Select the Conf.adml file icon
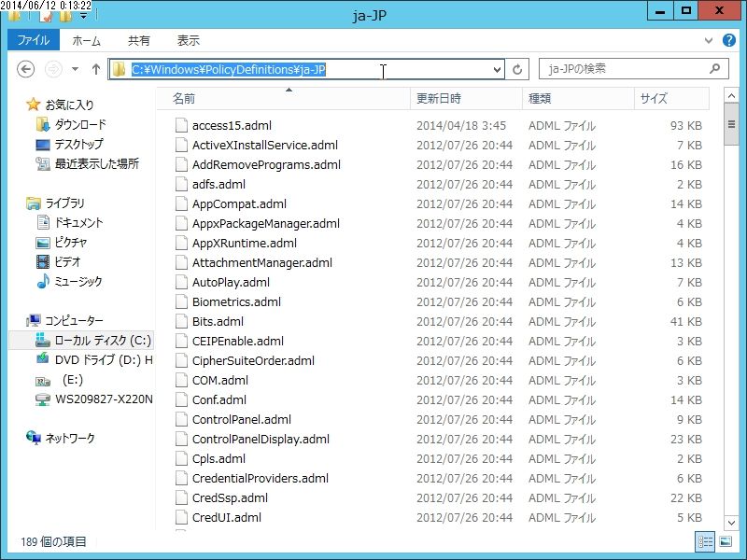 181,399
